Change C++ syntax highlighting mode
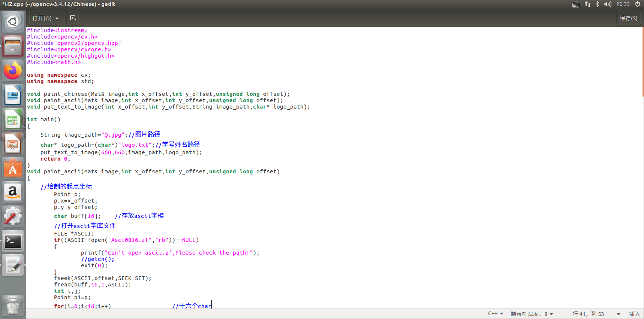644x319 pixels. tap(496, 314)
